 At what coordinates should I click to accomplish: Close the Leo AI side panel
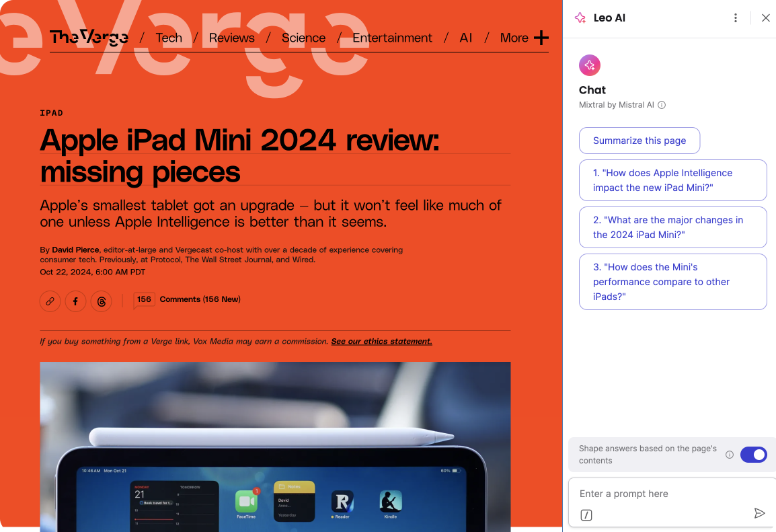766,17
